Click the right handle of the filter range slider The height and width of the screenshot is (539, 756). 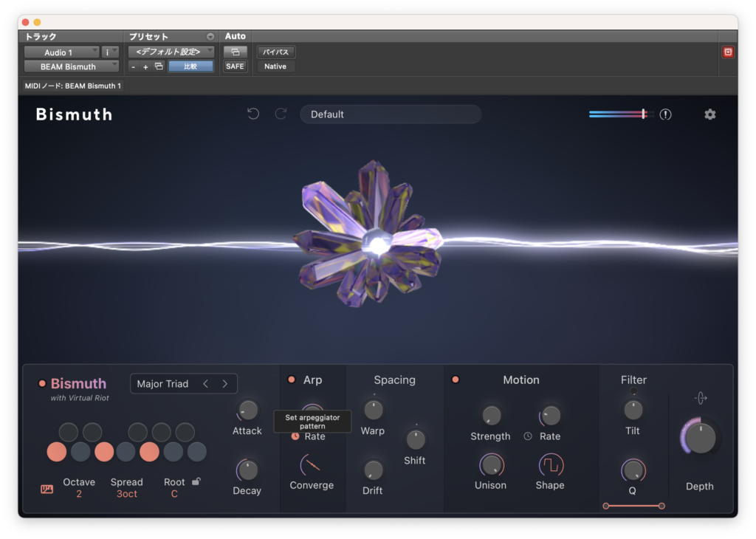661,506
